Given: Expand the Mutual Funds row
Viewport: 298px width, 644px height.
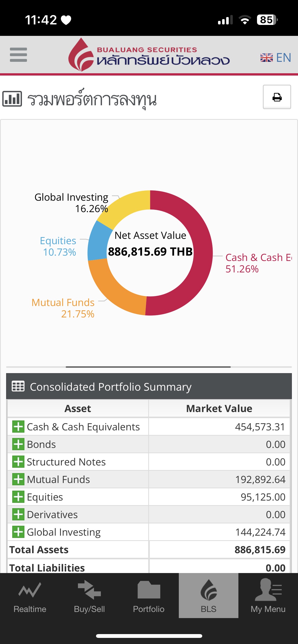Looking at the screenshot, I should [18, 479].
